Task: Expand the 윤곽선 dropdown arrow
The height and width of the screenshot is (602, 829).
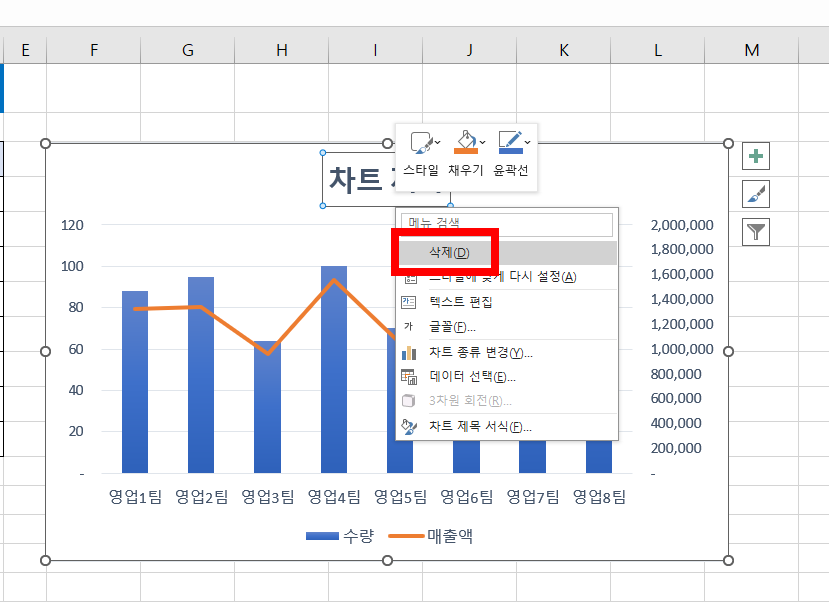Action: (527, 143)
